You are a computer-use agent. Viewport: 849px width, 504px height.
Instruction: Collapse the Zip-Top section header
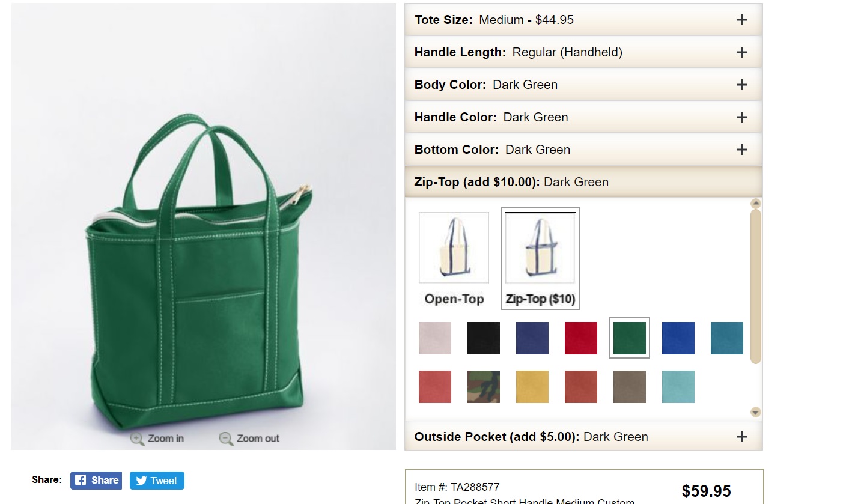(x=583, y=182)
